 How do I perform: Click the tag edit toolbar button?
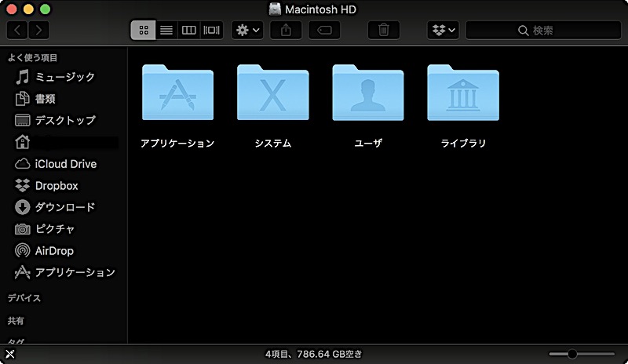click(x=324, y=30)
